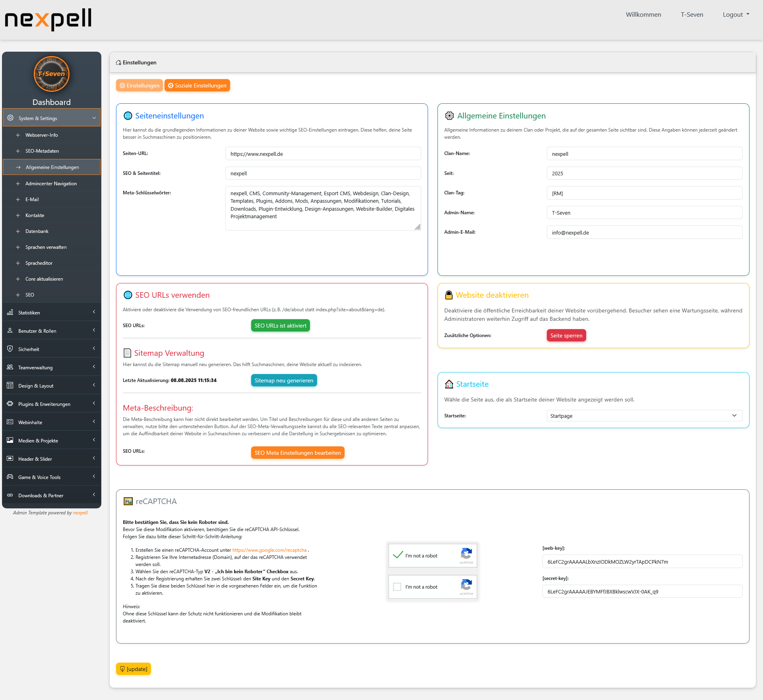This screenshot has height=700, width=763.
Task: Collapse the System & Settings section
Action: click(x=52, y=118)
